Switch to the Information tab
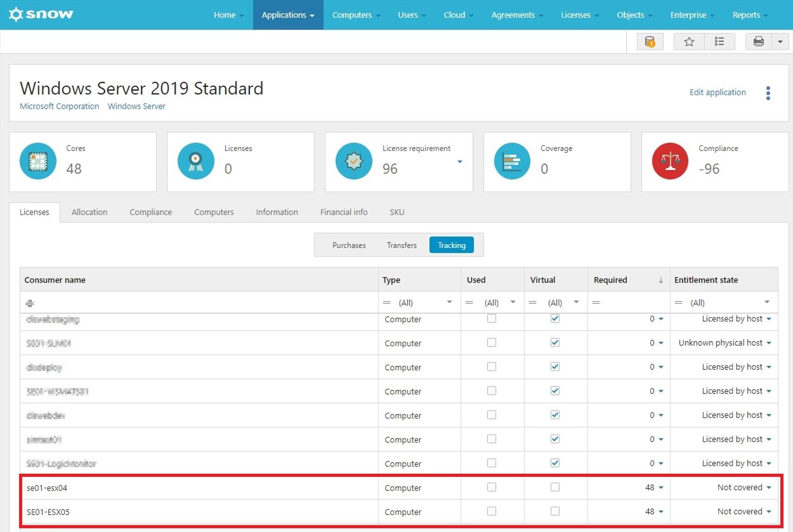The width and height of the screenshot is (793, 532). [277, 212]
